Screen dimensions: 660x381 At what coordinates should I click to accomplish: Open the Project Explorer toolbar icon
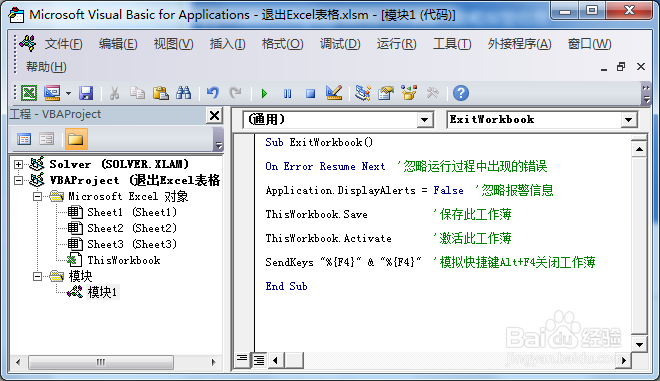pyautogui.click(x=362, y=93)
